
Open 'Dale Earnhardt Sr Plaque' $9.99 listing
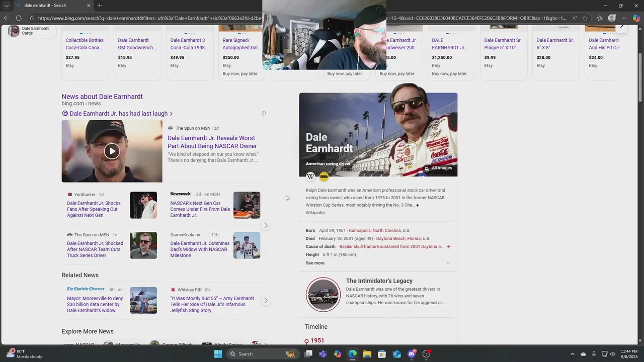tap(503, 44)
